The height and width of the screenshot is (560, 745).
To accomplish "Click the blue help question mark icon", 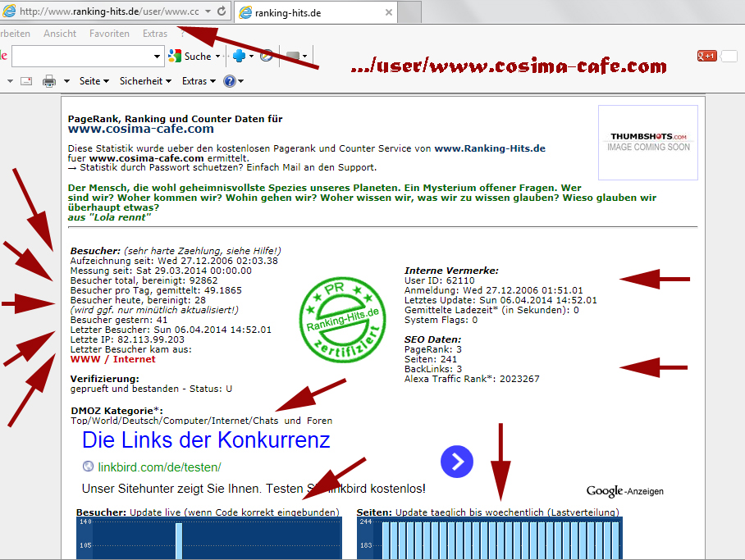I will click(229, 81).
